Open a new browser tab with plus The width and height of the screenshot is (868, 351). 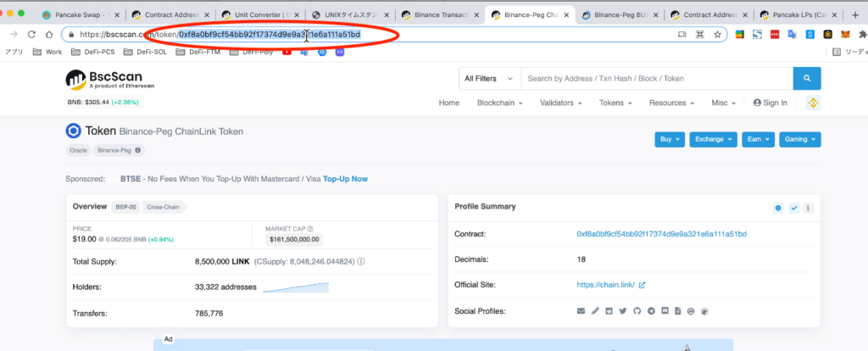856,15
